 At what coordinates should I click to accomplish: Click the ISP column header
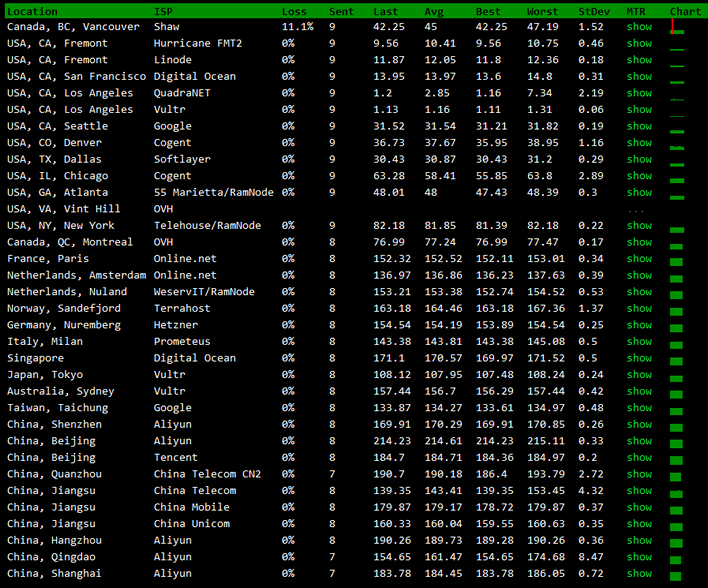[163, 11]
